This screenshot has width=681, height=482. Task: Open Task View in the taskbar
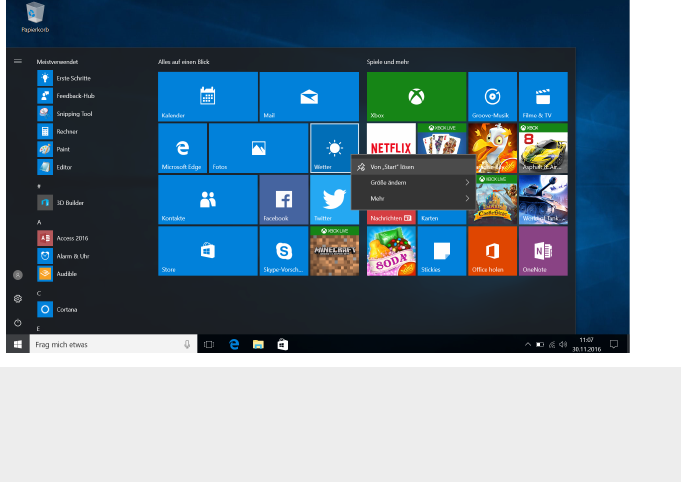(x=209, y=344)
